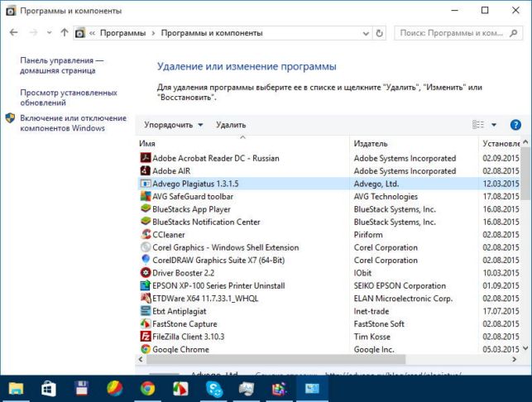This screenshot has height=402, width=532.
Task: Click the horizontal scrollbar right arrow
Action: pyautogui.click(x=515, y=359)
